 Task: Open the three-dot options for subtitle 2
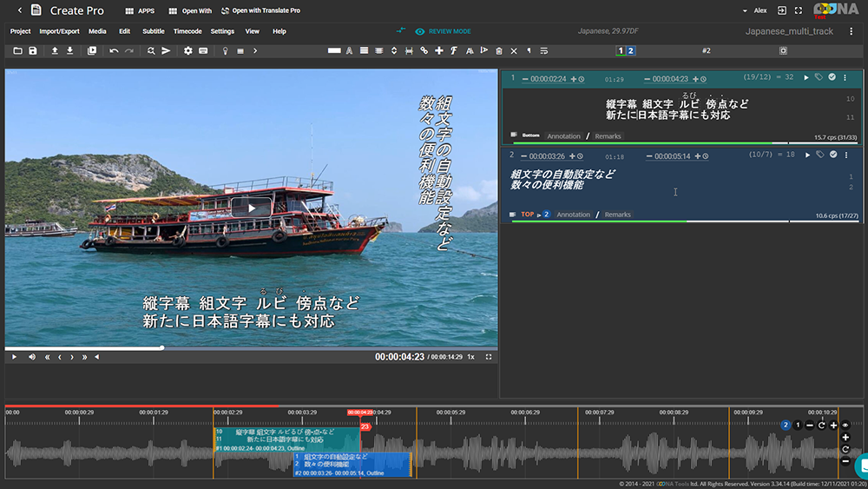click(845, 155)
